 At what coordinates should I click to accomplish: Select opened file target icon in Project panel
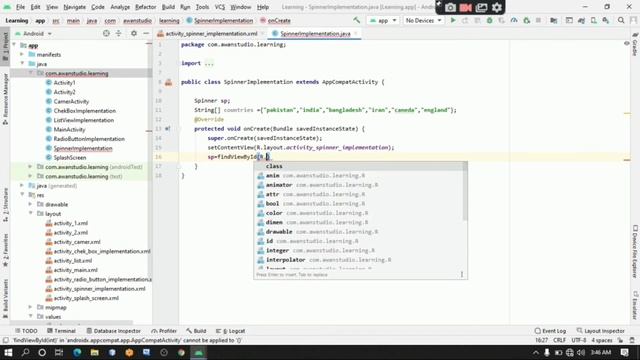click(106, 33)
